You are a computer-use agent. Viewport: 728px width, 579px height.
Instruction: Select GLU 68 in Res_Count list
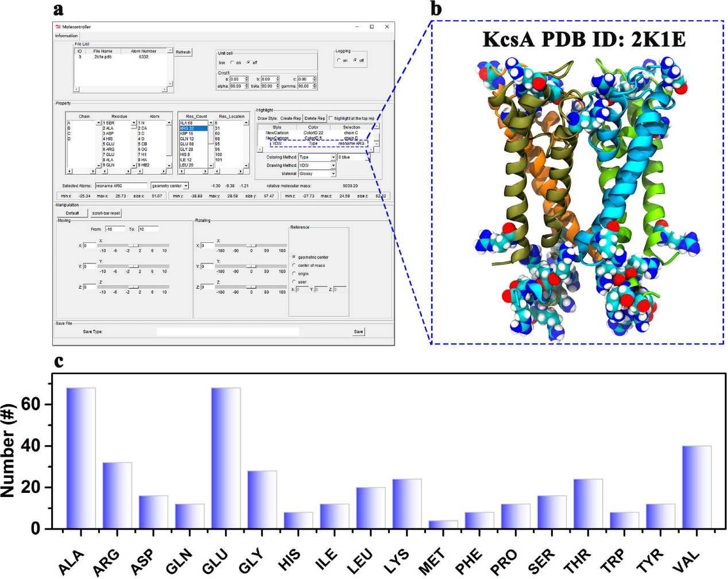pos(187,144)
